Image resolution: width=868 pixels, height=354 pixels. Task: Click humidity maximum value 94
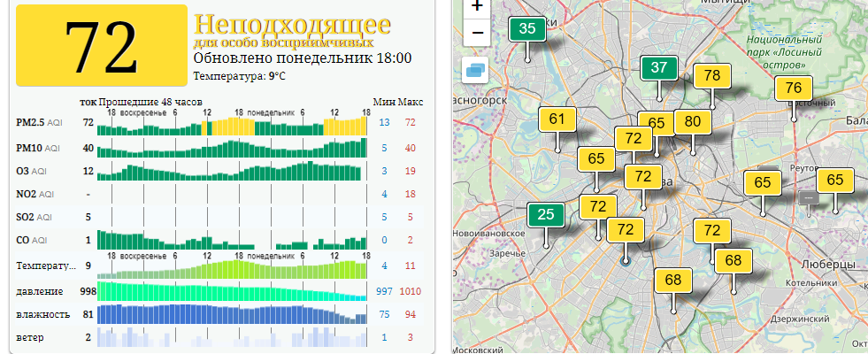(x=411, y=315)
